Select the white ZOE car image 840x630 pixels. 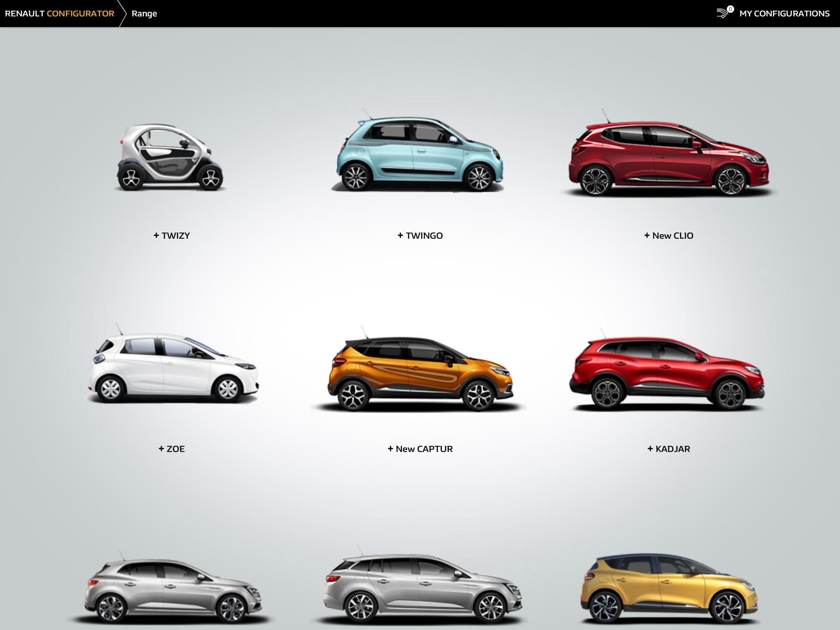coord(172,363)
